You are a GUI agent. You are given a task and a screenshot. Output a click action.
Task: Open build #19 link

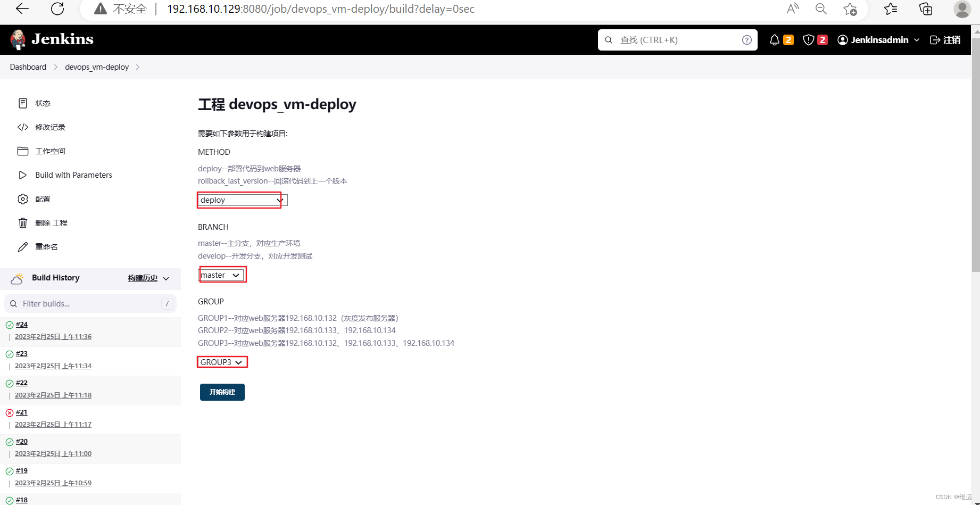coord(22,471)
